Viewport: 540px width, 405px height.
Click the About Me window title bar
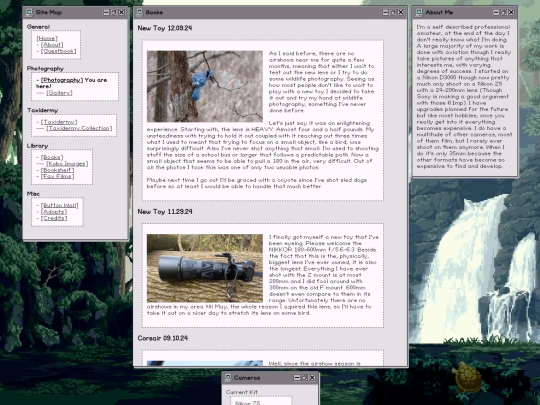coord(465,12)
